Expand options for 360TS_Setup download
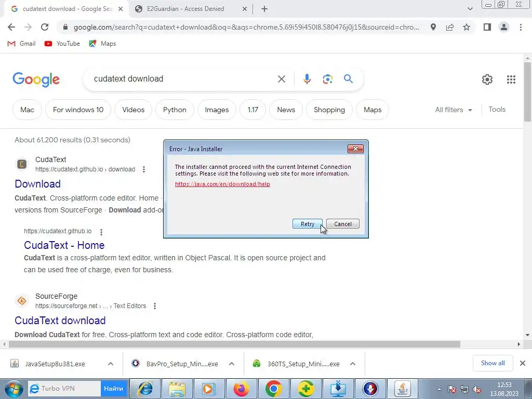The image size is (532, 399). [353, 364]
